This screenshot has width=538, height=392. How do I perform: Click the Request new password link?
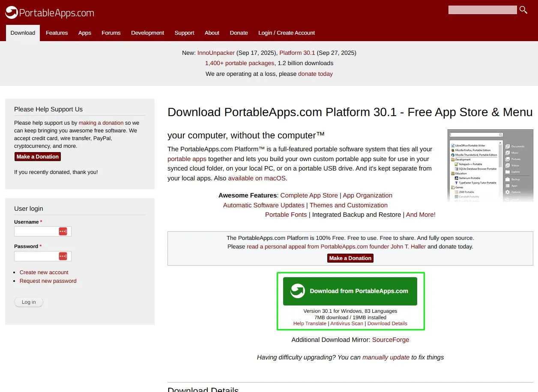pos(48,281)
